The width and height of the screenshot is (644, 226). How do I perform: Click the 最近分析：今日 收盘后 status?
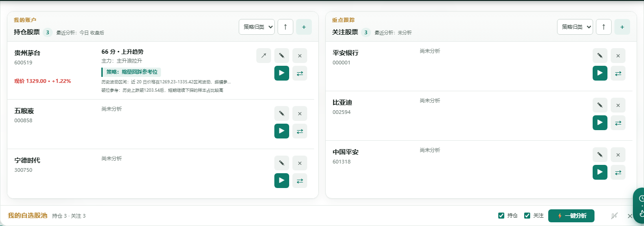tap(80, 33)
